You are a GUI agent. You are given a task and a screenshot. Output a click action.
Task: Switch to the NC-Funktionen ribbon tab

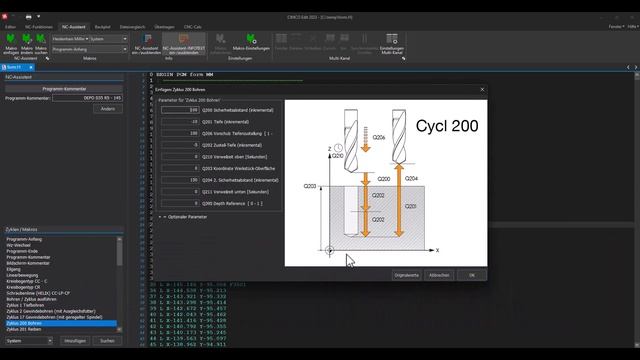click(39, 27)
